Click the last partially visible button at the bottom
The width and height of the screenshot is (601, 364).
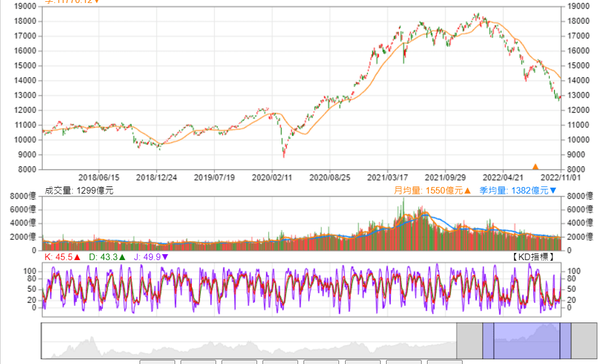click(x=445, y=362)
